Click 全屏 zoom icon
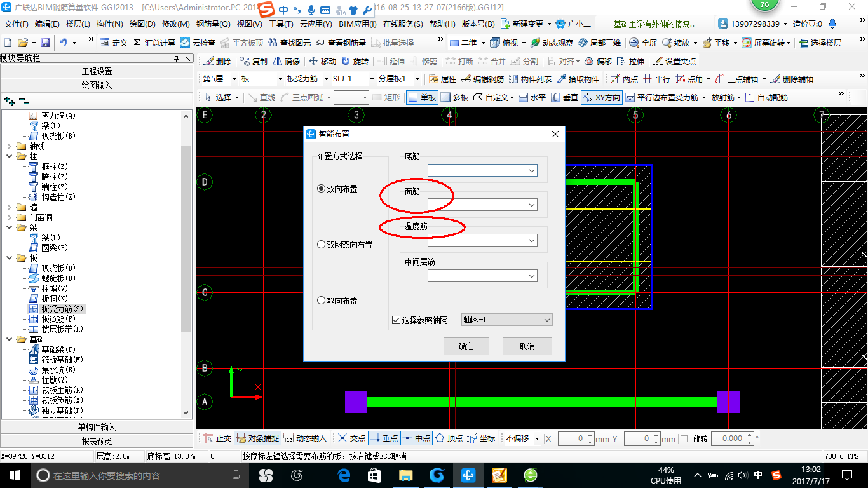This screenshot has height=488, width=868. (x=643, y=43)
